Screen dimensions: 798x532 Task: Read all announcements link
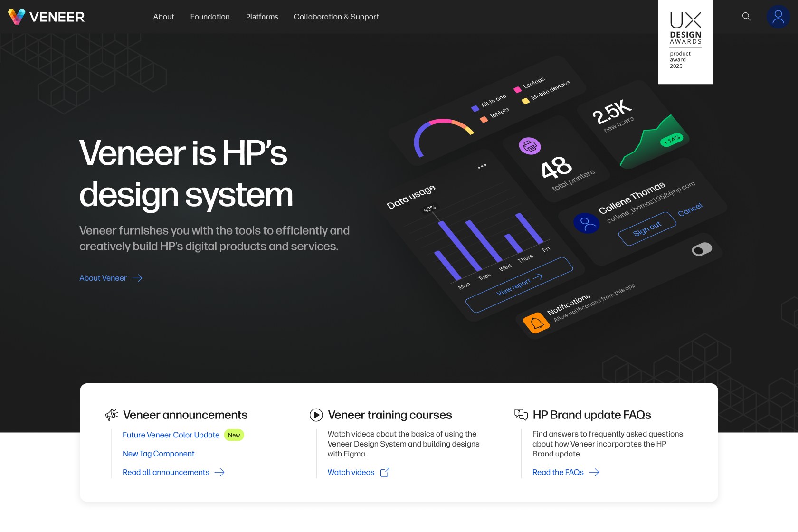tap(166, 472)
